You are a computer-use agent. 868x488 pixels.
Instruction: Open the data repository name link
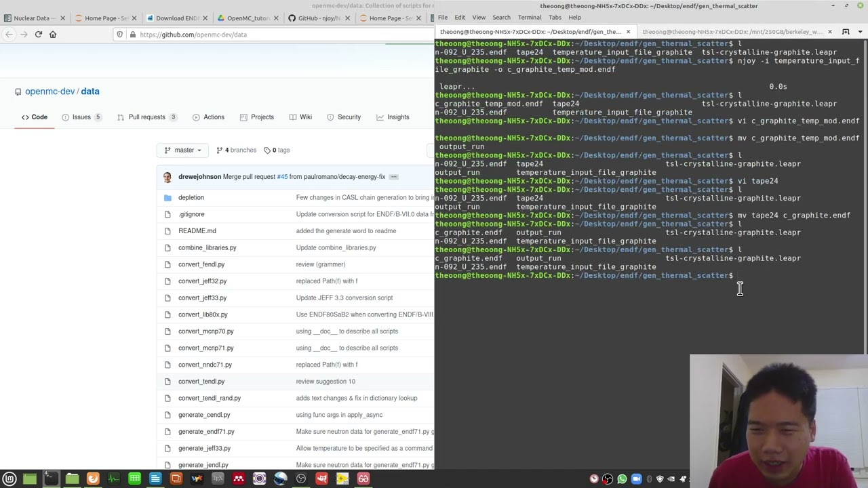pyautogui.click(x=90, y=91)
